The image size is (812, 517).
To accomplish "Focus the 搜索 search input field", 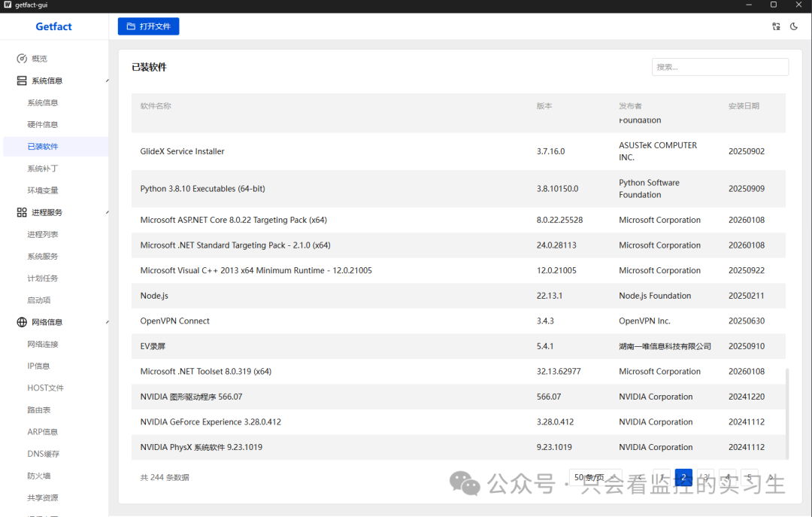I will 720,67.
